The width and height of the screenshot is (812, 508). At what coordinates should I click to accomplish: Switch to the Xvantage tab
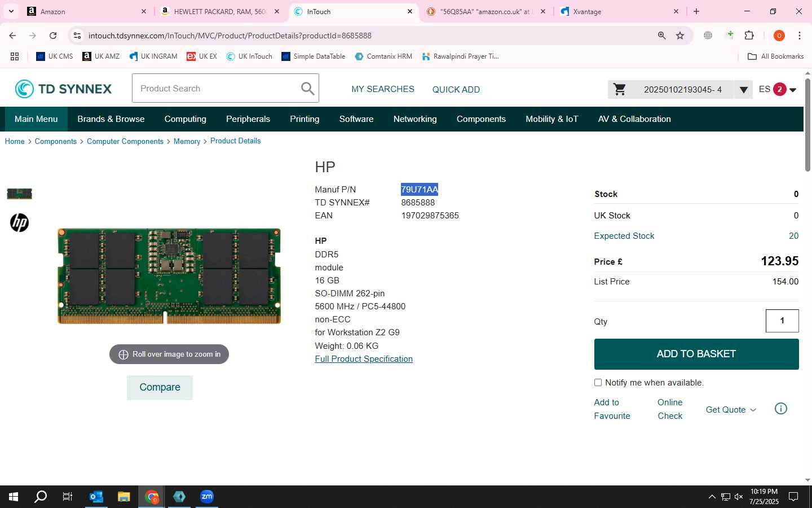619,11
